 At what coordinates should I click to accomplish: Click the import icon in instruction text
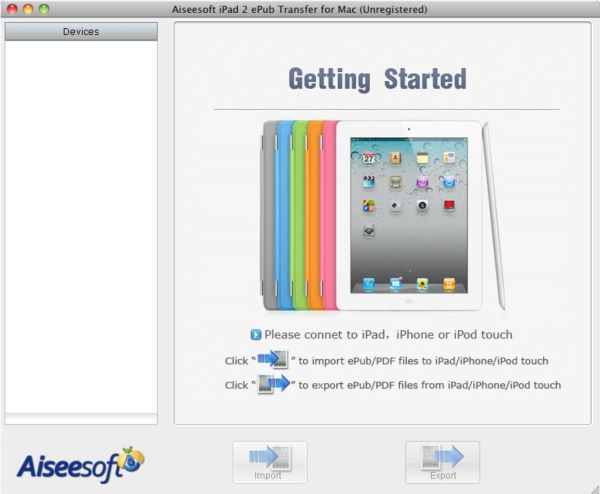click(273, 360)
